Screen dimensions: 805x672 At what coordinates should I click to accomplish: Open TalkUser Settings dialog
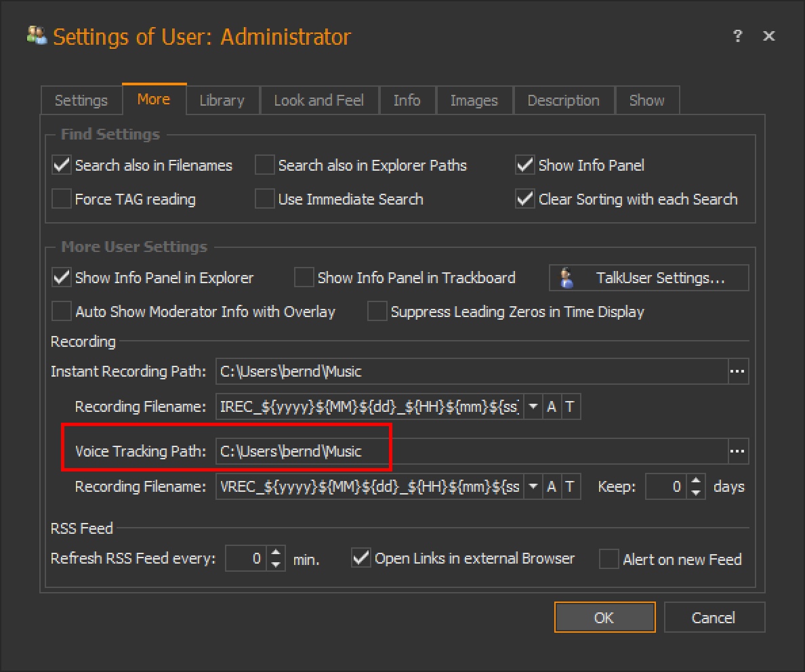pyautogui.click(x=648, y=278)
